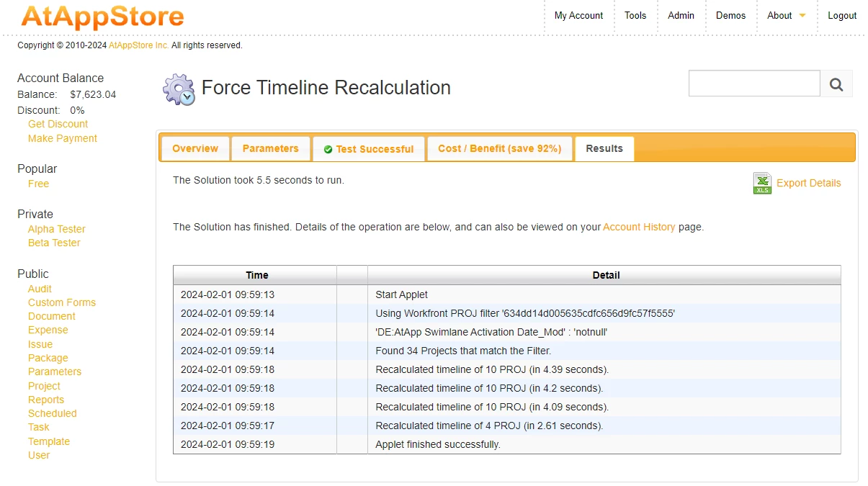Click the Logout link
This screenshot has width=868, height=486.
[x=842, y=15]
